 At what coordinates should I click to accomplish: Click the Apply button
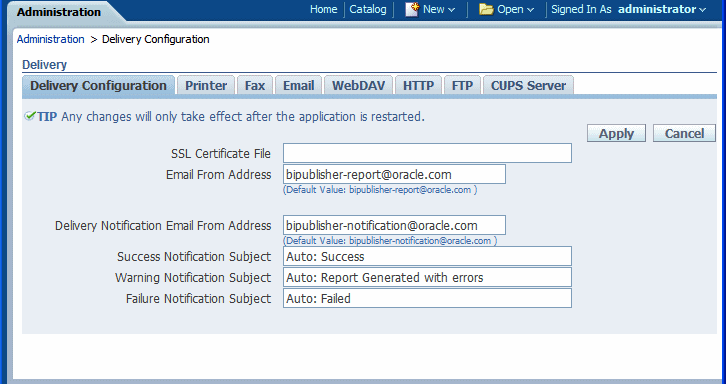(616, 133)
